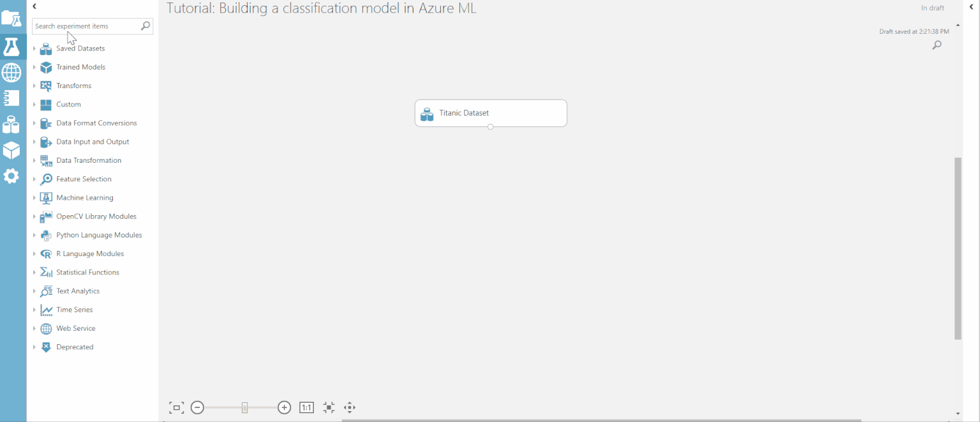
Task: Click the Titanic Dataset module icon
Action: 427,114
